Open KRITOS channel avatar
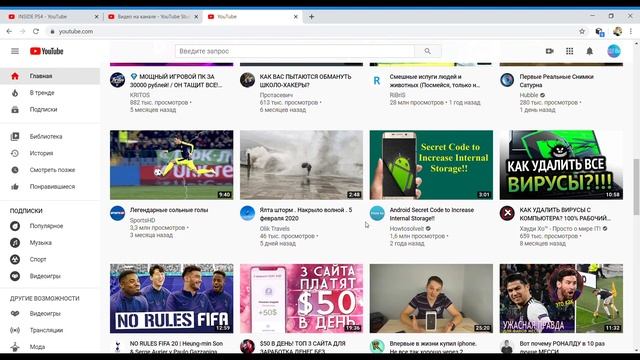The image size is (640, 360). pos(117,80)
